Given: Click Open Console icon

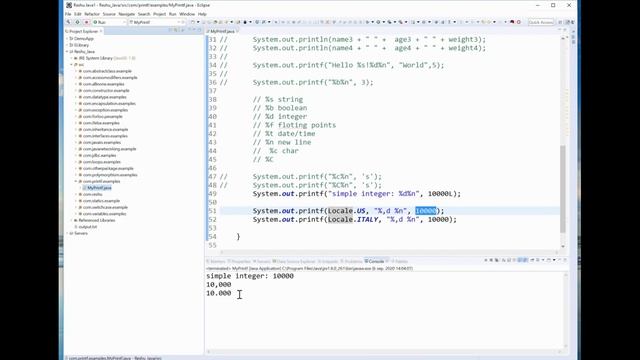Looking at the screenshot, I should click(x=549, y=260).
